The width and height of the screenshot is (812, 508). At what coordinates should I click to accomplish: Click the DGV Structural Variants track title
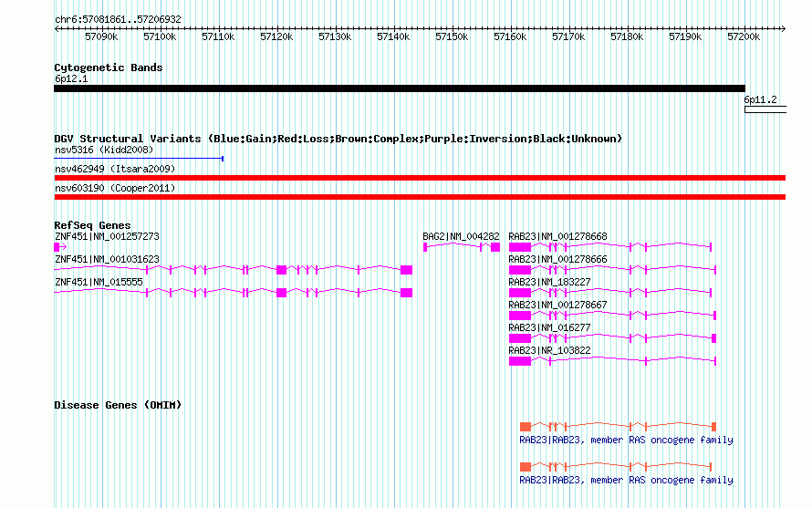click(338, 139)
